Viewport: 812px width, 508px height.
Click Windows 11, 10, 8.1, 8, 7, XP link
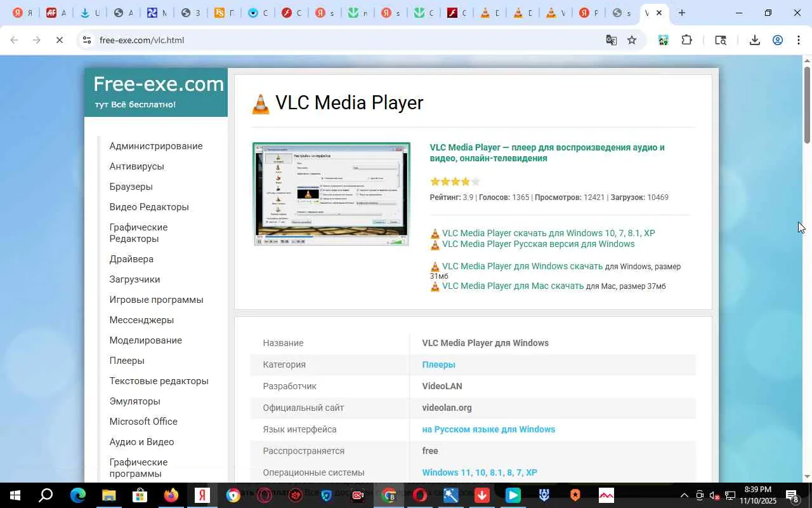480,472
